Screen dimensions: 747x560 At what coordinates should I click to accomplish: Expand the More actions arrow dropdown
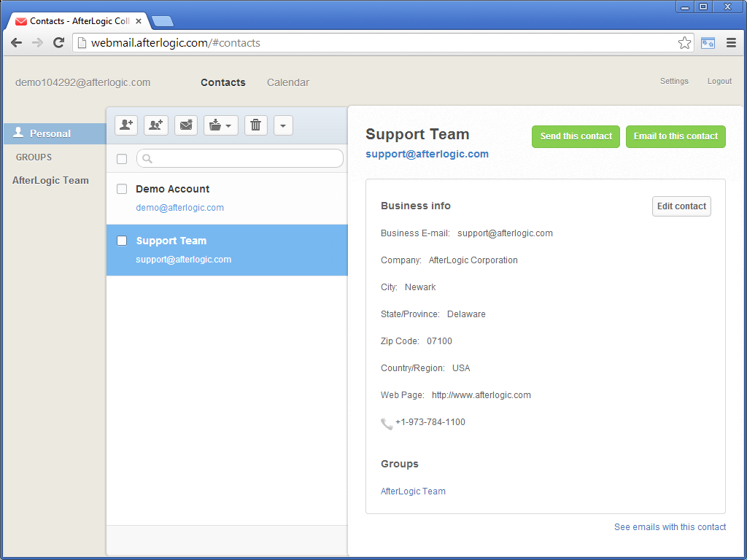click(x=283, y=125)
